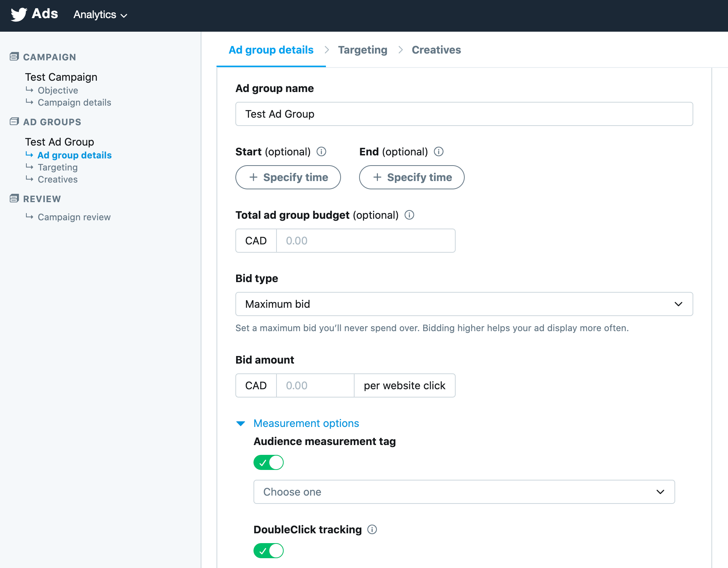The image size is (728, 568).
Task: Click Specify time for Start date
Action: [288, 177]
